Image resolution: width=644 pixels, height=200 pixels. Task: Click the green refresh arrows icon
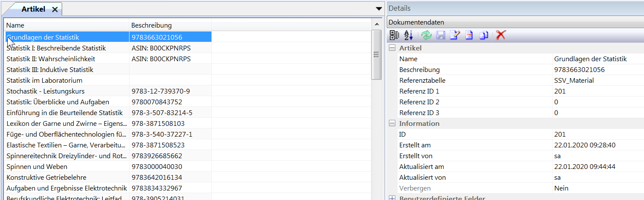pos(426,35)
